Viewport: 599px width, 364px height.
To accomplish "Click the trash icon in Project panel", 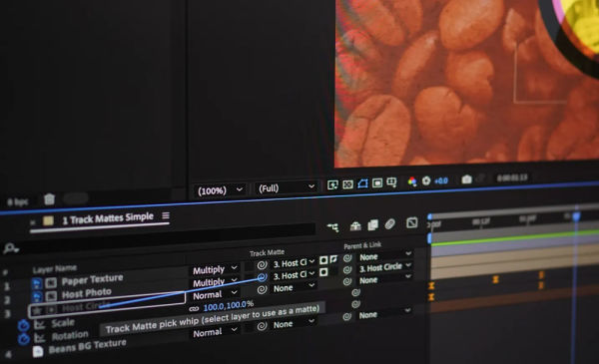I will coord(49,199).
